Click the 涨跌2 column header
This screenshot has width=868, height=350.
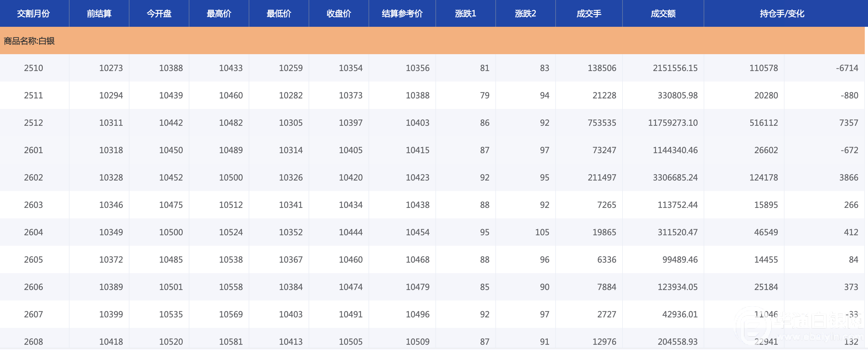[x=525, y=13]
